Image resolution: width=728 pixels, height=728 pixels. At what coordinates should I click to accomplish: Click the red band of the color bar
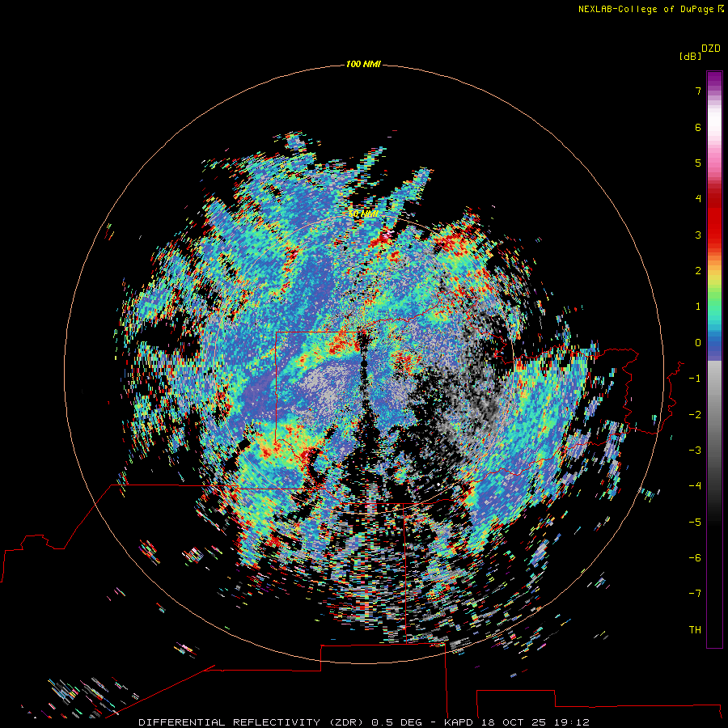[x=714, y=221]
